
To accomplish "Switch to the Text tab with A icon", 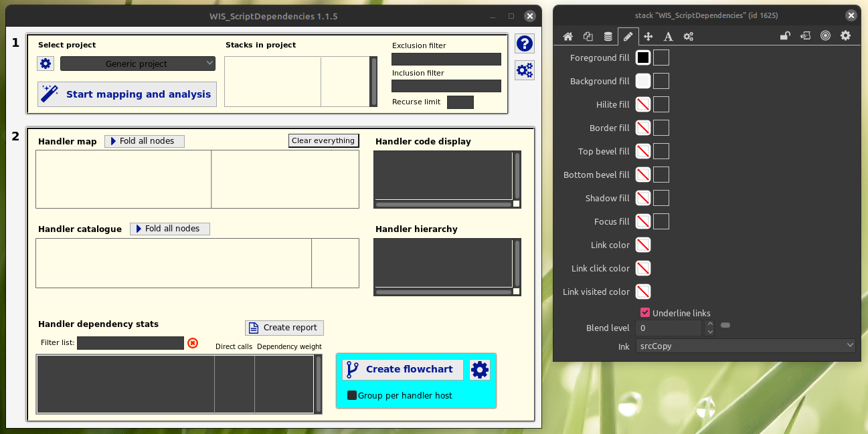I will pos(668,36).
